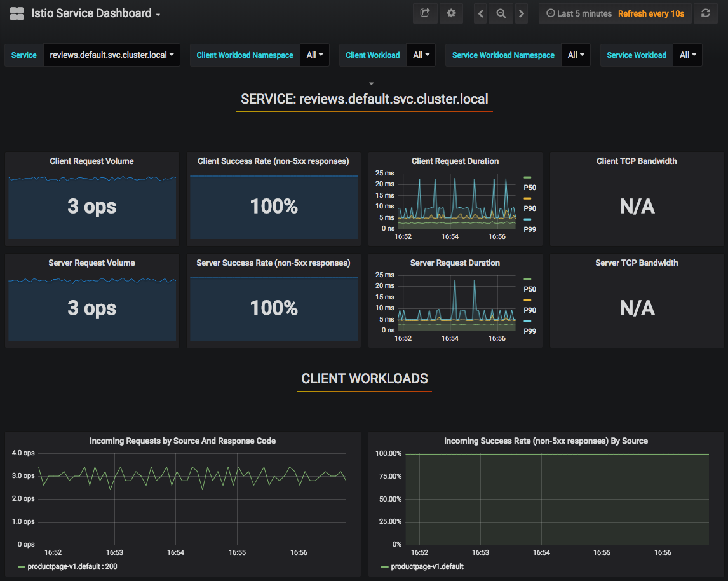728x581 pixels.
Task: Click Refresh every 10s interval text
Action: click(x=651, y=13)
